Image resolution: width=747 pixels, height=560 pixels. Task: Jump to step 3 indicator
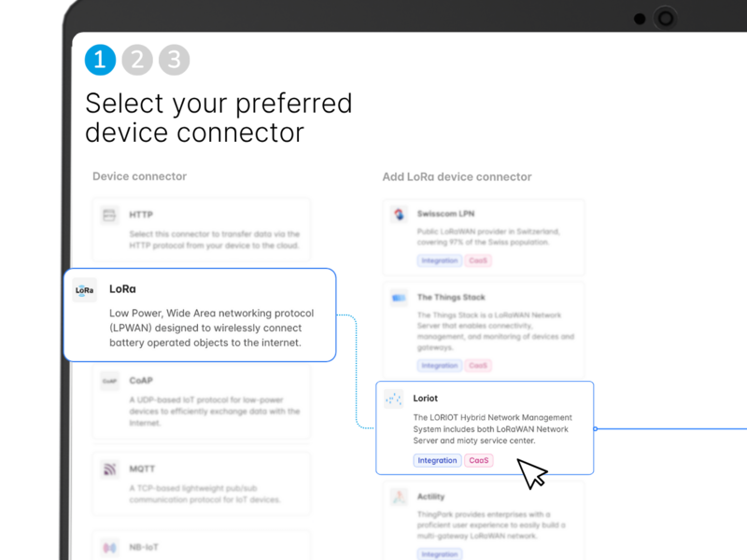174,60
